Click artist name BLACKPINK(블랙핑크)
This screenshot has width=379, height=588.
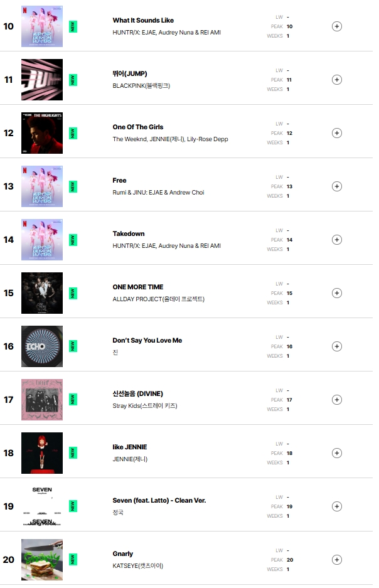tap(141, 85)
